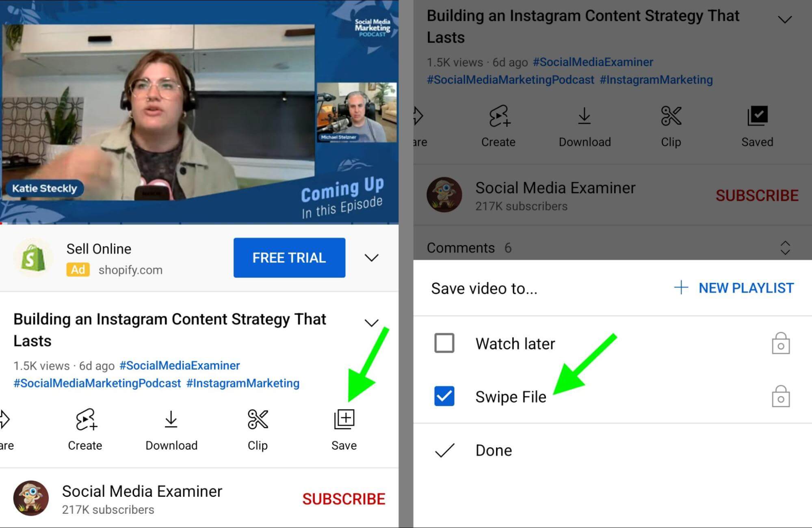812x528 pixels.
Task: Tap the Shopify ad logo
Action: click(x=33, y=258)
